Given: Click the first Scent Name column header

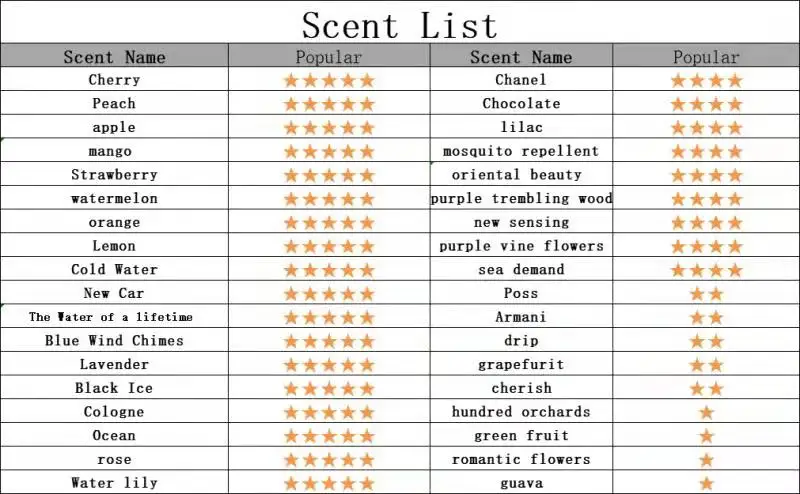Looking at the screenshot, I should tap(114, 56).
